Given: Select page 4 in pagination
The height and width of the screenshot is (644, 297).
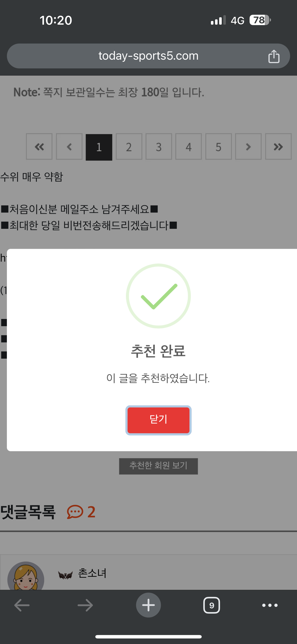Looking at the screenshot, I should coord(189,147).
